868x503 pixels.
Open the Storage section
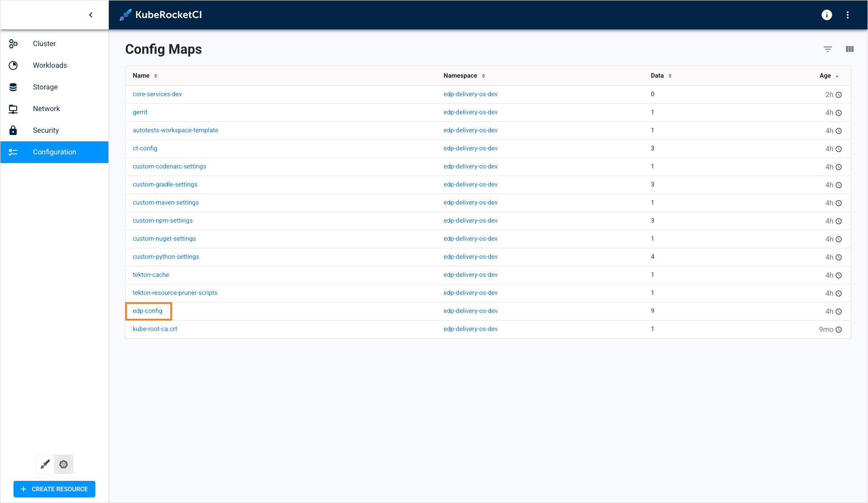(46, 87)
